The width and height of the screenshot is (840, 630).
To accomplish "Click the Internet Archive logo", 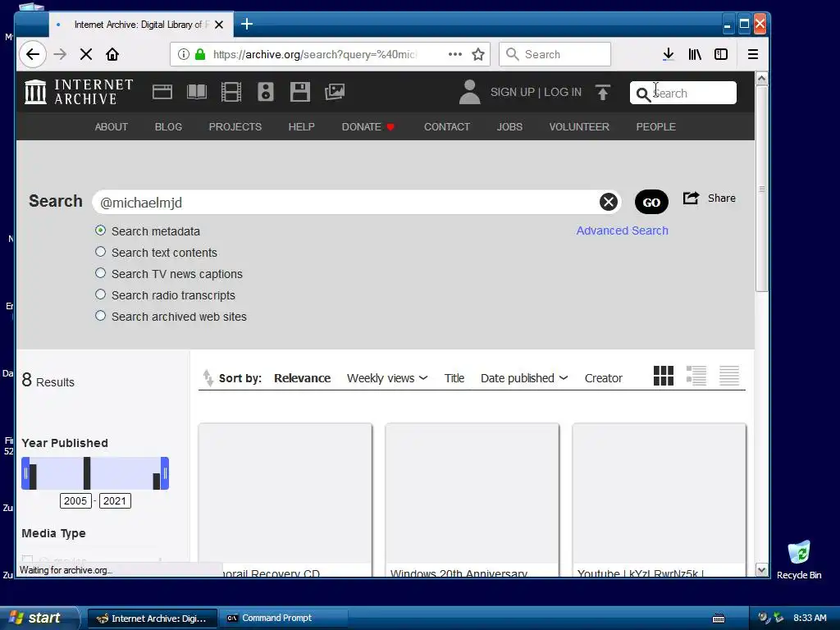I will 80,92.
